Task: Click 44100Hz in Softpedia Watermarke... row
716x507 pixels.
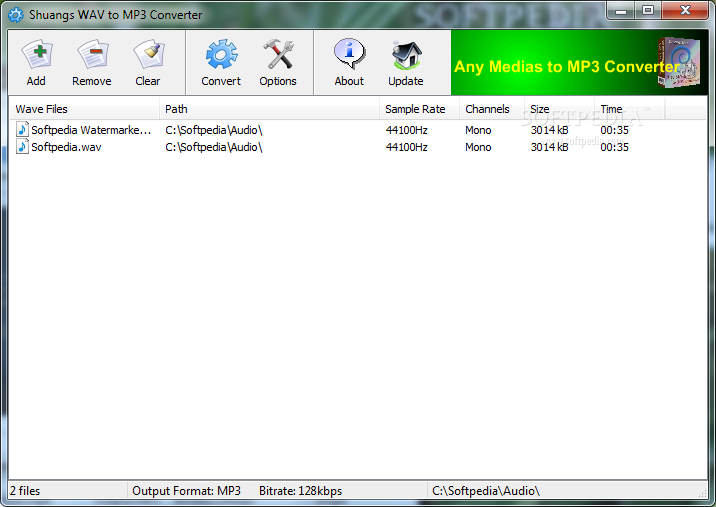Action: (x=406, y=130)
